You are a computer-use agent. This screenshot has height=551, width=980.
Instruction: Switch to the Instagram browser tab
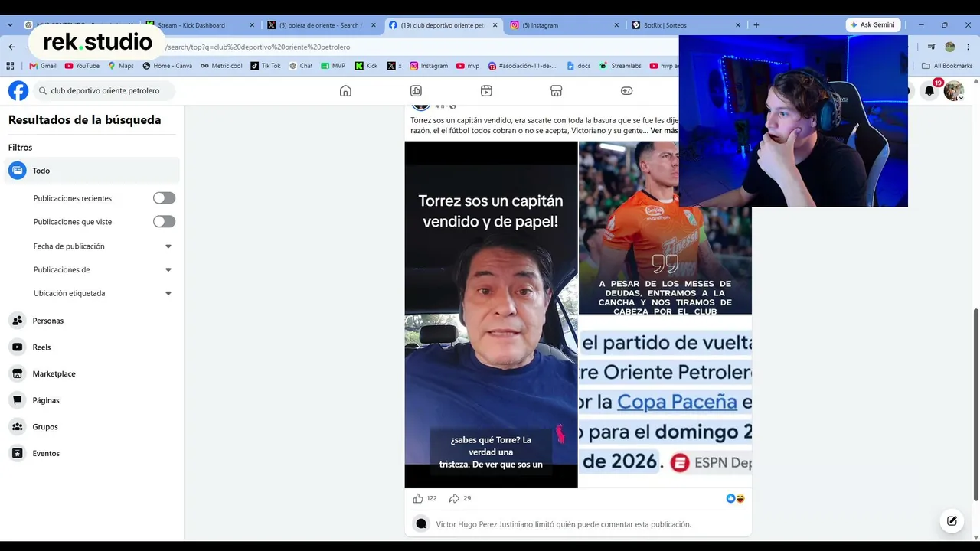point(565,25)
